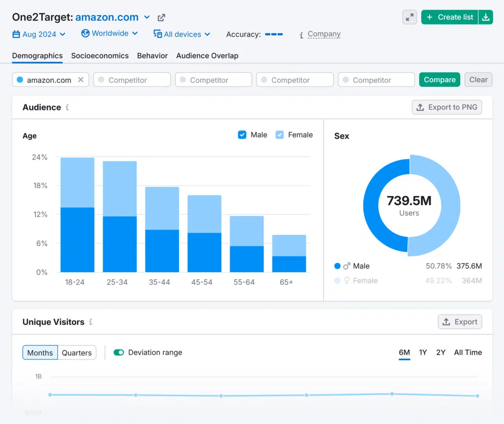Remove amazon.com with the X icon
The width and height of the screenshot is (504, 424).
pos(81,80)
